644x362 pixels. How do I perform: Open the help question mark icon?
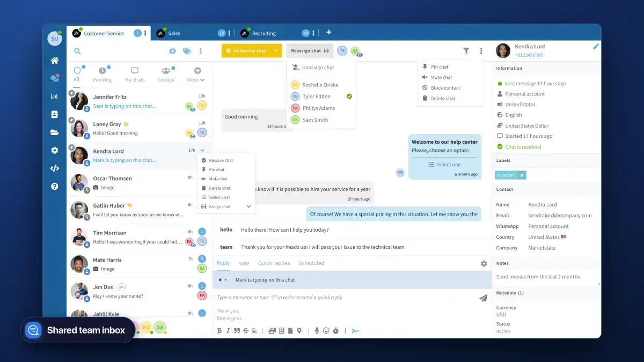click(54, 187)
